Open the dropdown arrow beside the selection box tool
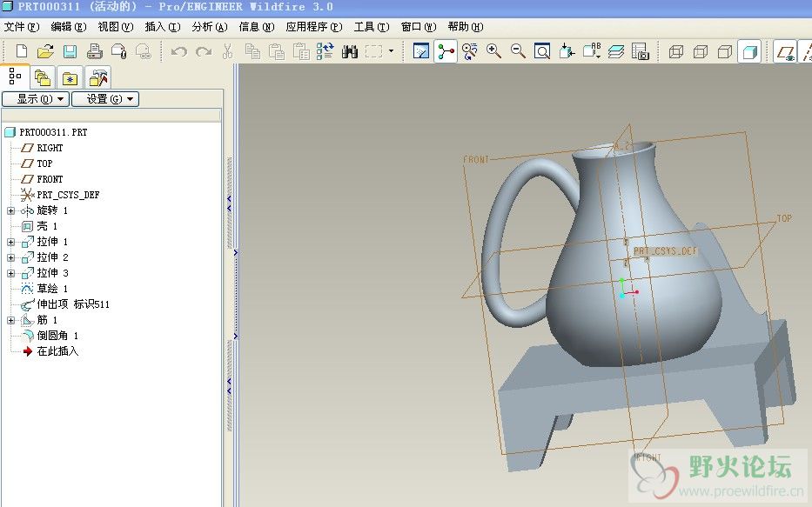Viewport: 812px width, 507px height. point(391,50)
